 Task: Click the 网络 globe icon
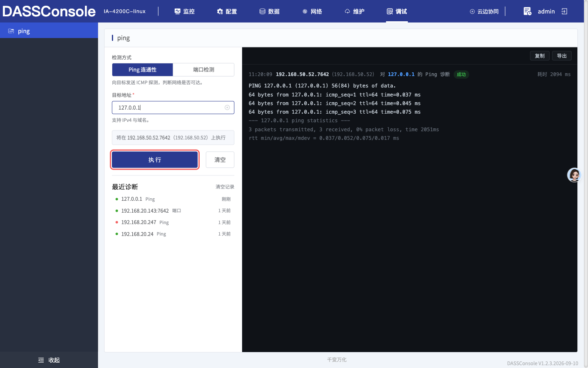(x=305, y=11)
